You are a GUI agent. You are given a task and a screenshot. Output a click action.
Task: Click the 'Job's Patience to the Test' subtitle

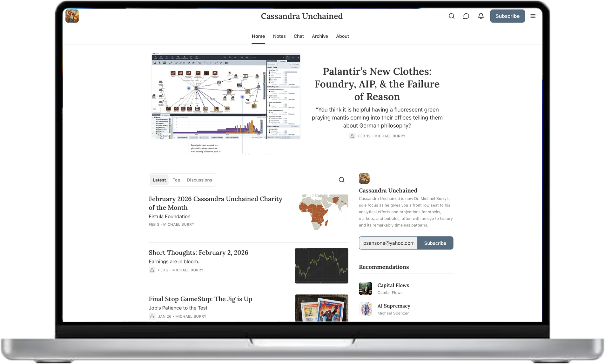tap(178, 308)
